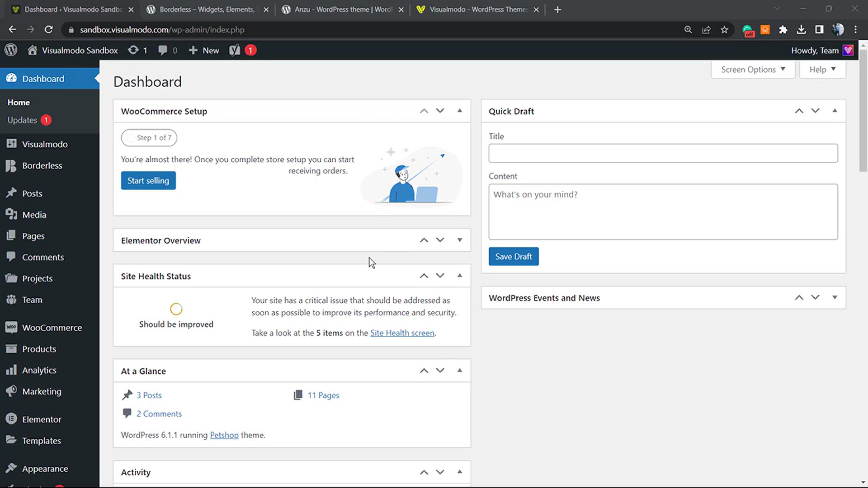Go back with the browser back arrow

12,29
